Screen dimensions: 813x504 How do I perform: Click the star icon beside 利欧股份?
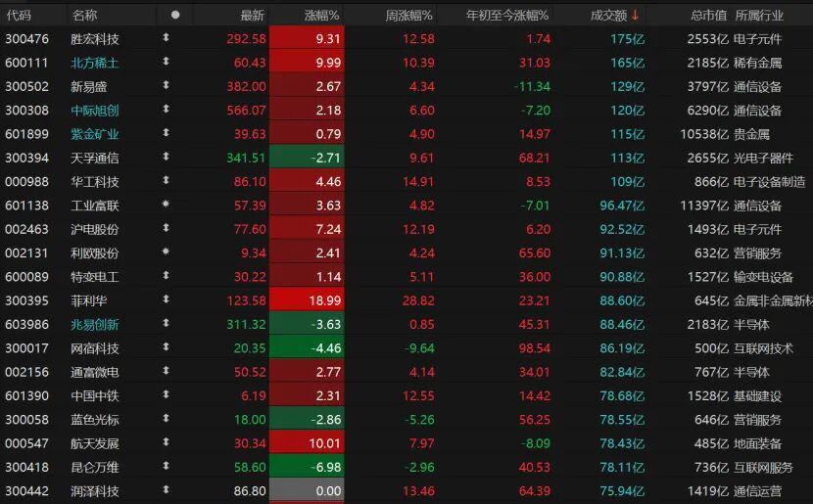tap(166, 252)
